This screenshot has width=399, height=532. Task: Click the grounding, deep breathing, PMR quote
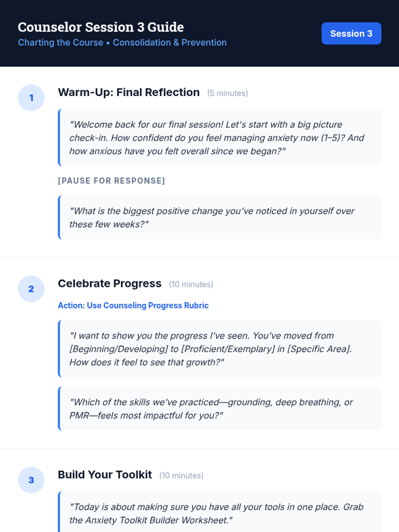[219, 409]
